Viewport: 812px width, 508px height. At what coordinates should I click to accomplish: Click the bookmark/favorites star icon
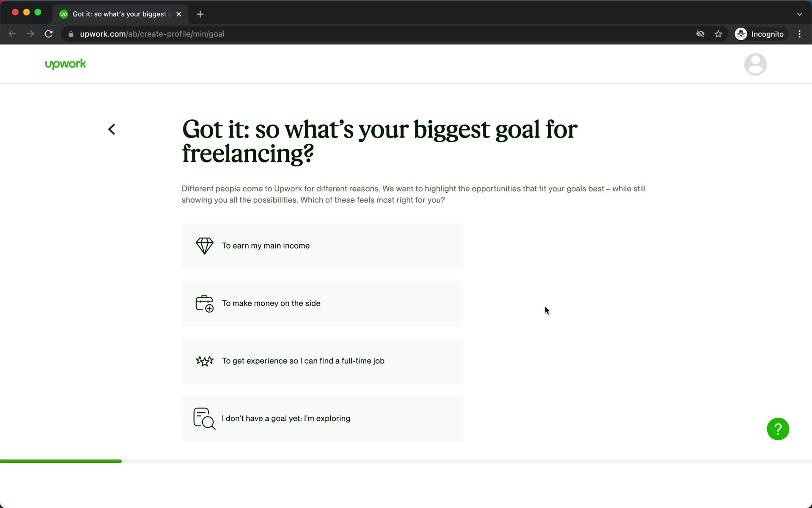[719, 34]
